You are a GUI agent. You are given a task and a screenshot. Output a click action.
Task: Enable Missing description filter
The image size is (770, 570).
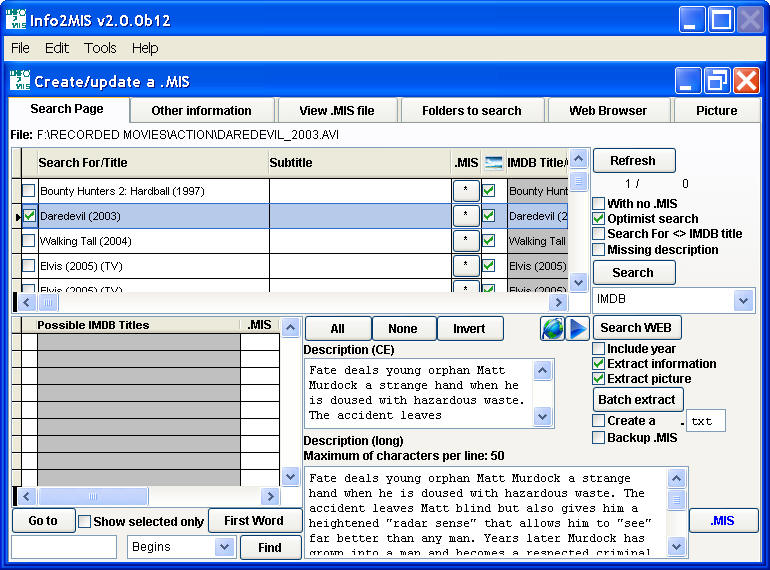point(598,249)
